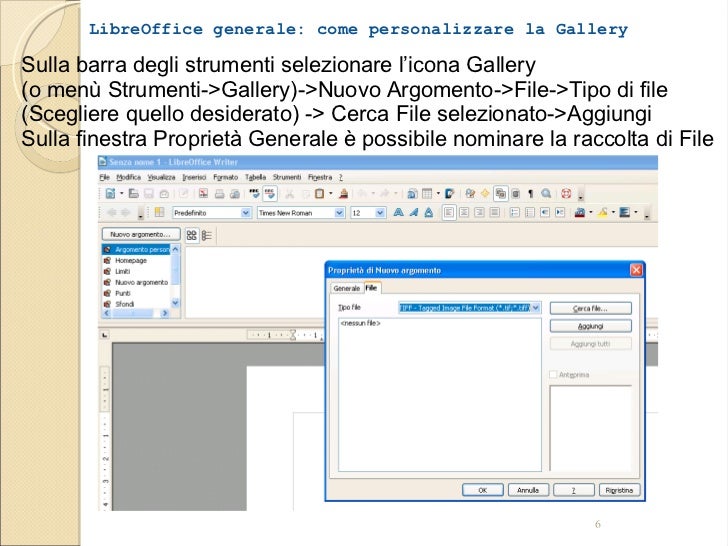Expand the Background Color arrow
The image size is (728, 546).
[636, 212]
